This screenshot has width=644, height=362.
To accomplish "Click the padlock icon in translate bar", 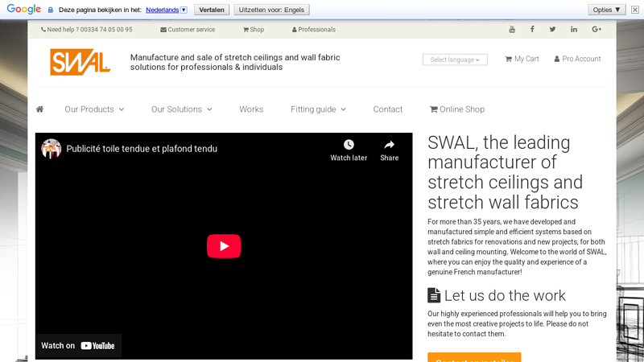I will (x=51, y=10).
